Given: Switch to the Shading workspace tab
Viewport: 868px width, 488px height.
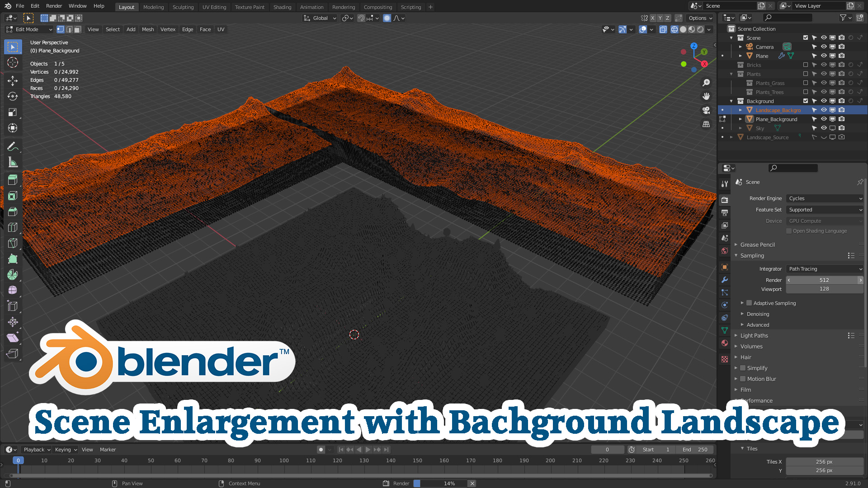Looking at the screenshot, I should [282, 7].
